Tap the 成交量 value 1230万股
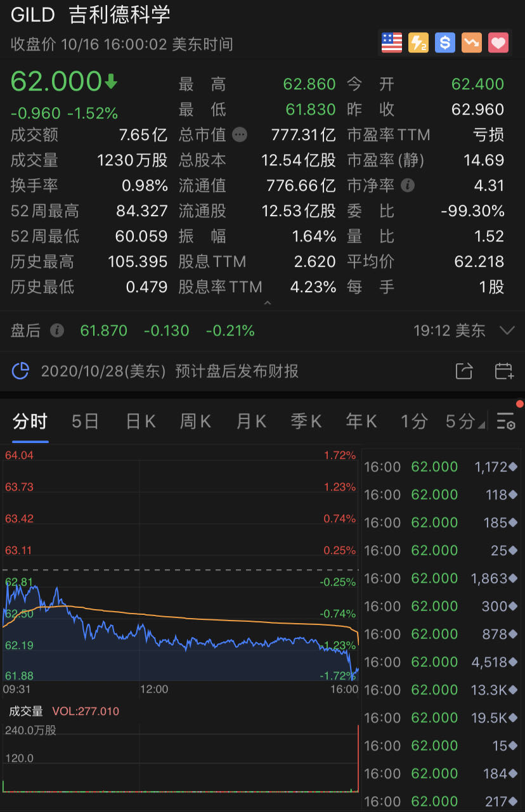Viewport: 525px width, 812px height. tap(133, 160)
